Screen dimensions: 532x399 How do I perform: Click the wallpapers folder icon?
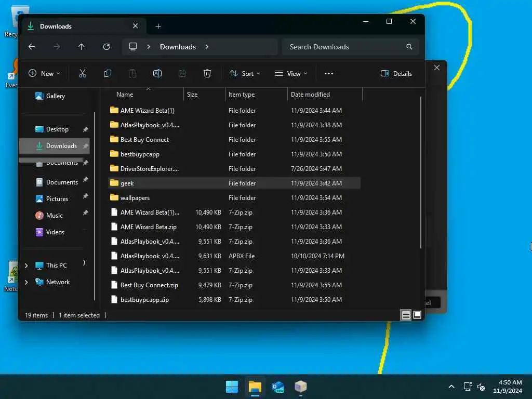114,197
